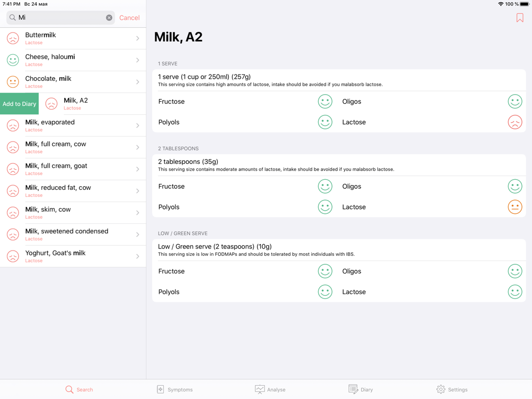Click Polyols smiley in Low / Green serve

pyautogui.click(x=325, y=292)
